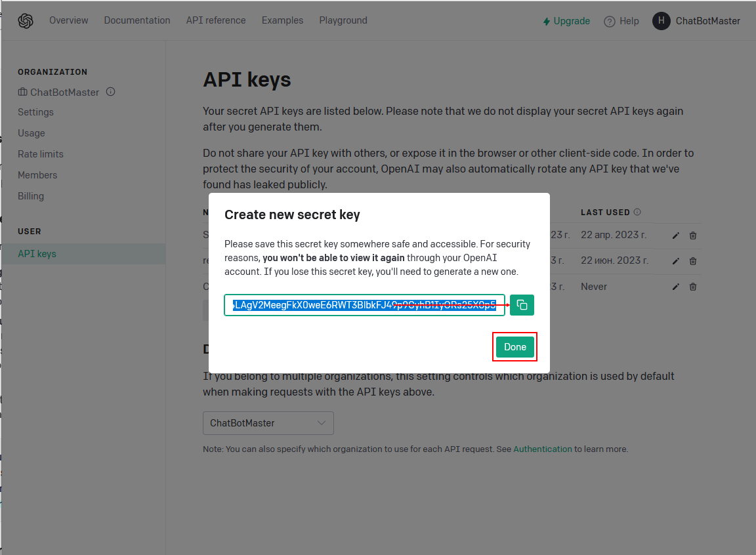Click the secret key text field
The image size is (756, 555).
(364, 305)
